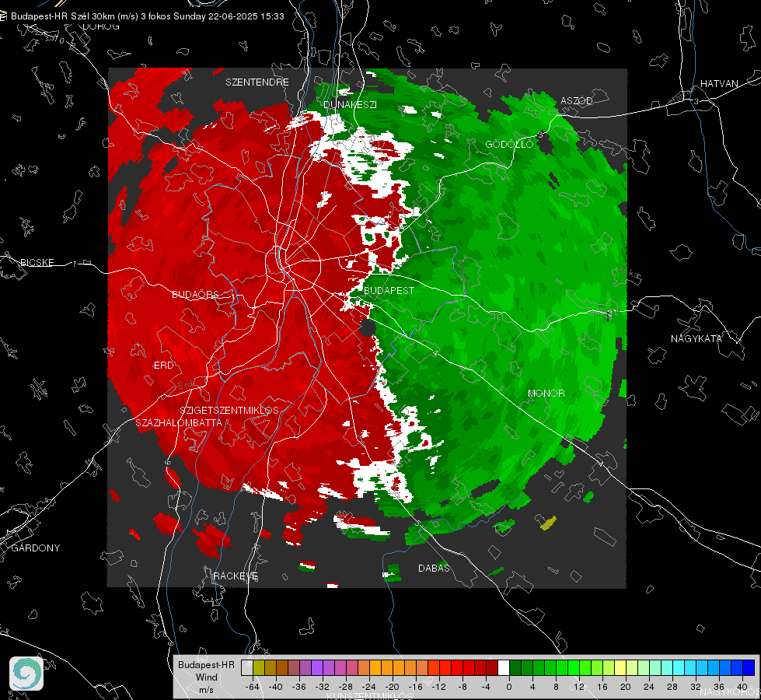Click the ASZOD town label
761x700 pixels.
(577, 100)
